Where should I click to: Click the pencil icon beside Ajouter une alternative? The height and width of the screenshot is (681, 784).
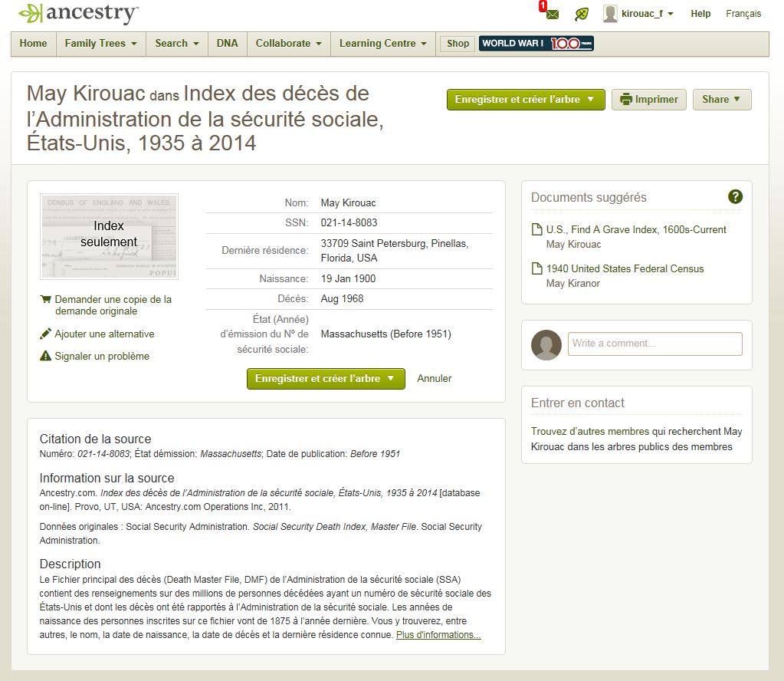45,334
